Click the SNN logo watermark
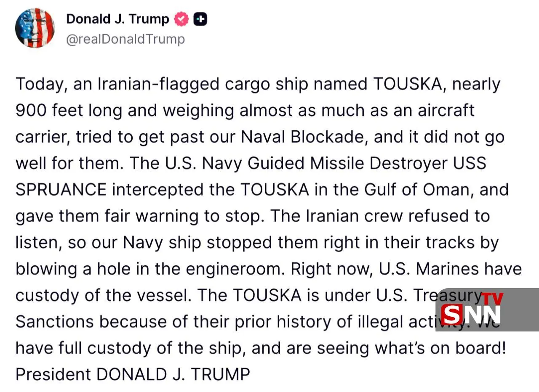 click(x=471, y=314)
